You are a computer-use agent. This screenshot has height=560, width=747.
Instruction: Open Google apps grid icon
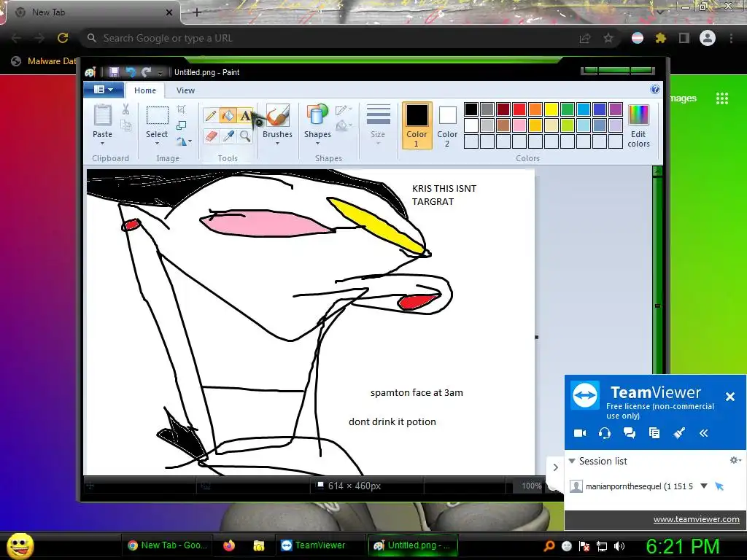point(722,98)
